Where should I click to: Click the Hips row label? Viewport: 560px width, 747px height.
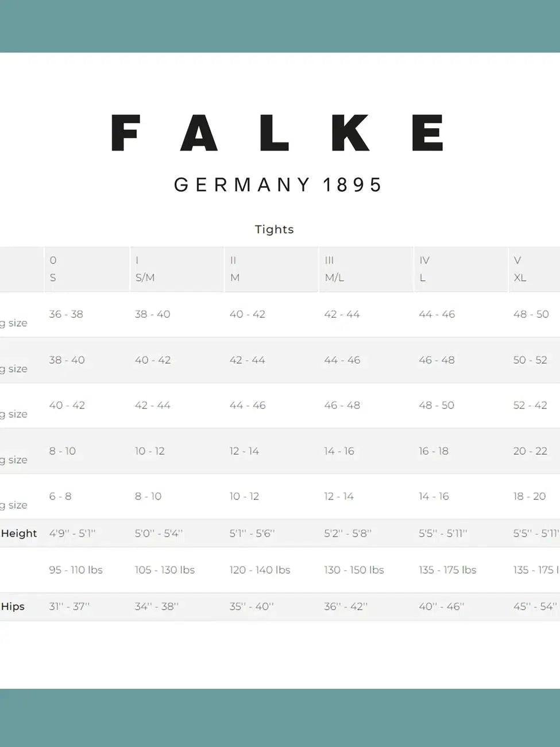click(13, 606)
